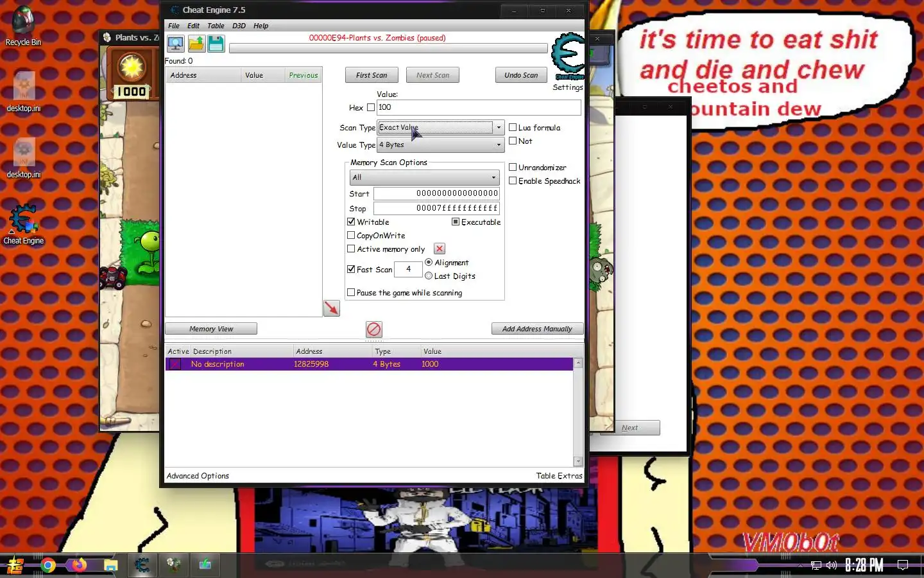924x578 pixels.
Task: Check Pause the game while scanning
Action: [351, 292]
